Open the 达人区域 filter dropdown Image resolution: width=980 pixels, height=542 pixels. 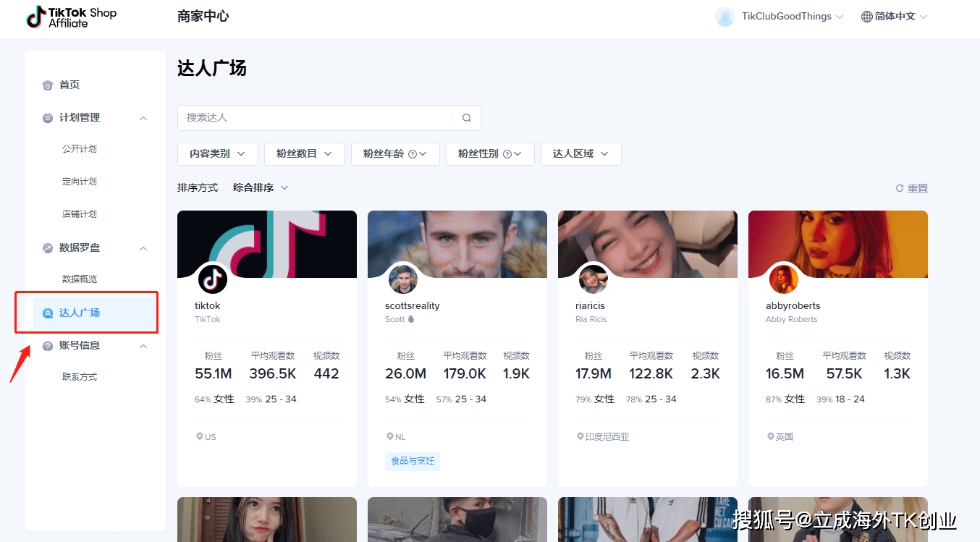click(581, 154)
